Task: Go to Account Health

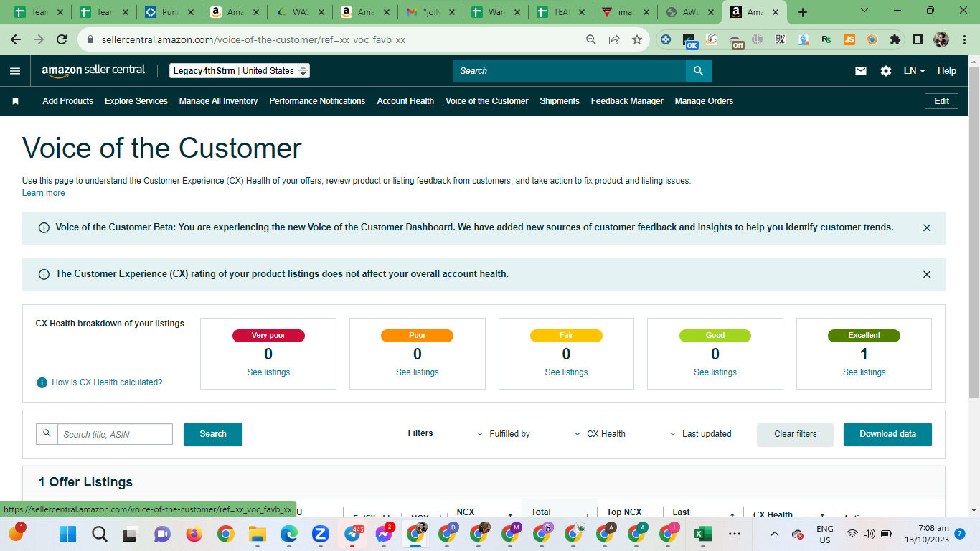Action: [x=405, y=101]
